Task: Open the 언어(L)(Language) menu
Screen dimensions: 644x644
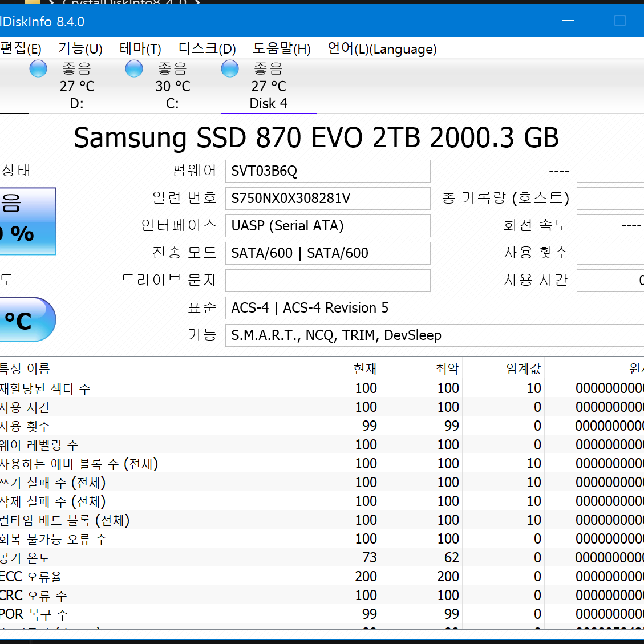Action: (382, 49)
